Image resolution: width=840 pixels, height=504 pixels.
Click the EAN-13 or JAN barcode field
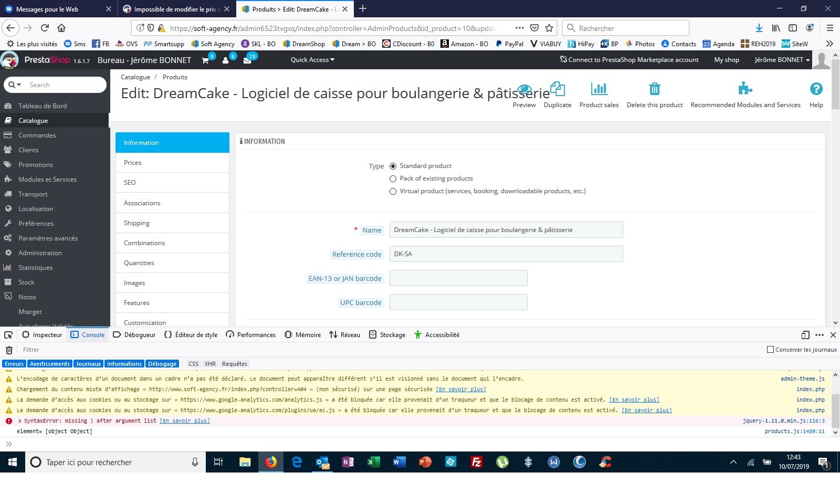(458, 278)
